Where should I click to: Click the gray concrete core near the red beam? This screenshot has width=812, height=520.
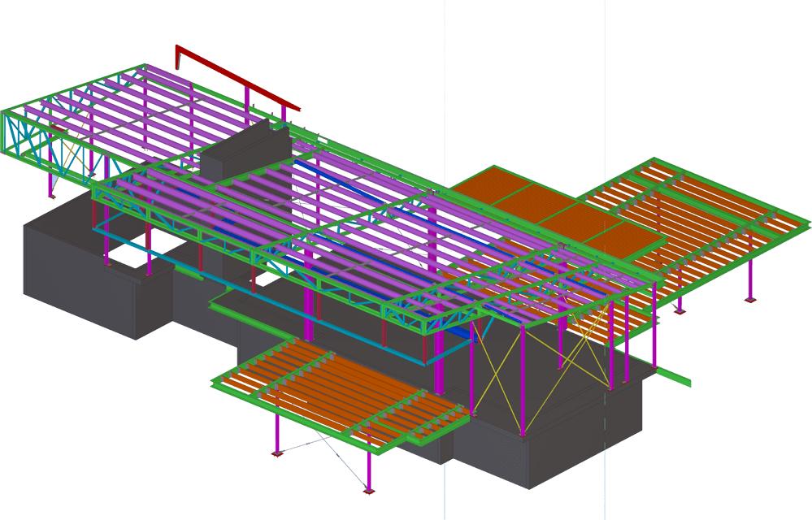244,154
